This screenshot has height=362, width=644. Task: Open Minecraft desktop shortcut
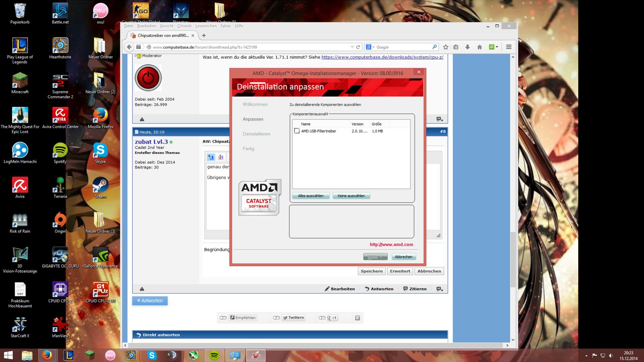[x=20, y=84]
